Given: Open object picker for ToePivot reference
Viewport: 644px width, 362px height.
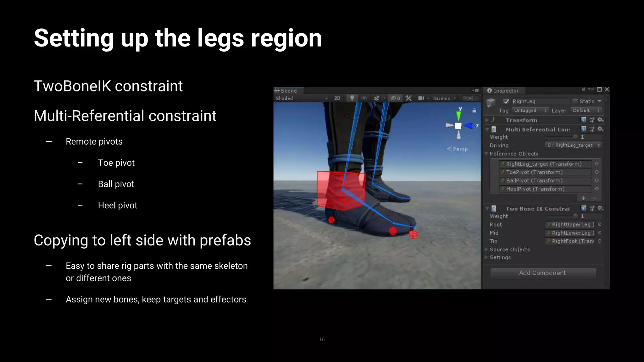Looking at the screenshot, I should (597, 172).
